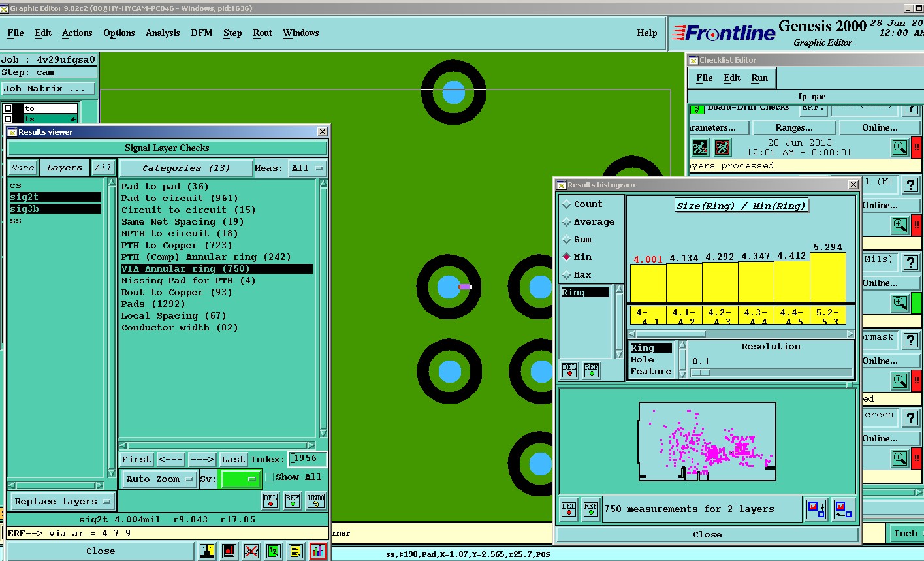Image resolution: width=924 pixels, height=561 pixels.
Task: Click the red '!!' status indicator by date
Action: click(x=917, y=148)
